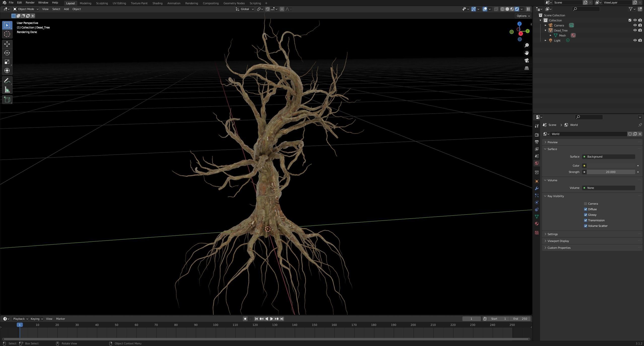This screenshot has height=346, width=644.
Task: Uncheck the Diffuse ray visibility checkbox
Action: pyautogui.click(x=586, y=209)
